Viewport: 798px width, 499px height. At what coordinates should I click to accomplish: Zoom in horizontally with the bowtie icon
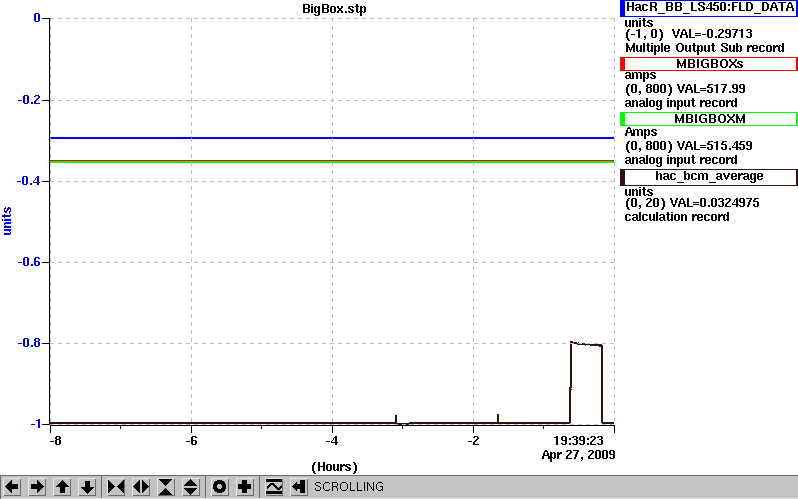coord(116,487)
